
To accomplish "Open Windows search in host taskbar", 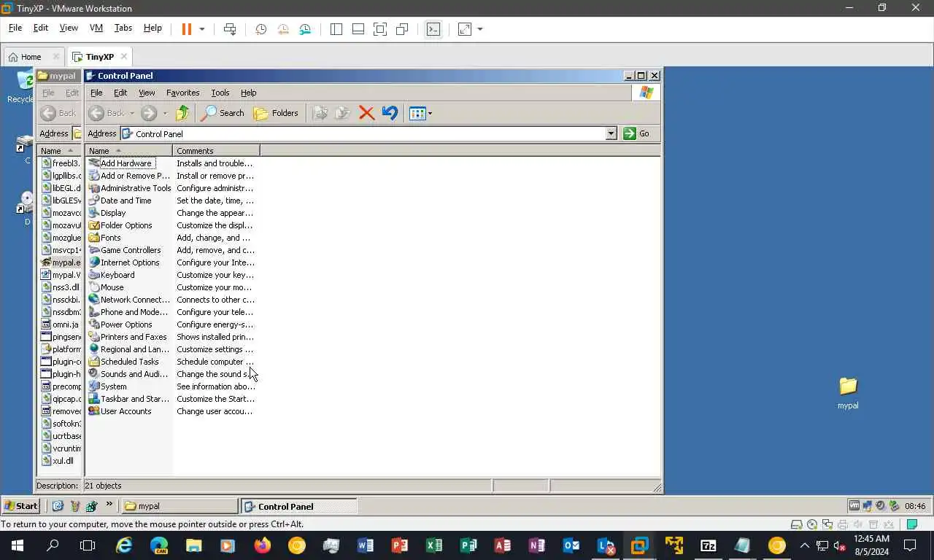I will tap(53, 545).
